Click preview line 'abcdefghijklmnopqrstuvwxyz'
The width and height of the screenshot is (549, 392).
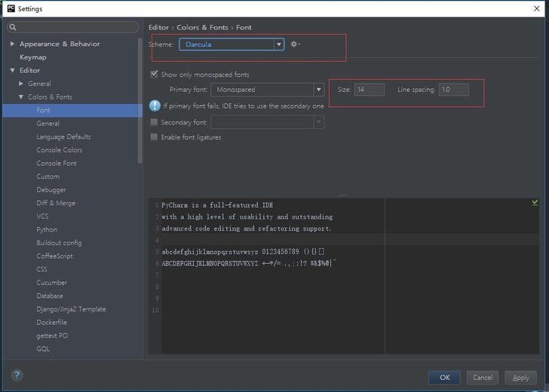click(x=210, y=252)
